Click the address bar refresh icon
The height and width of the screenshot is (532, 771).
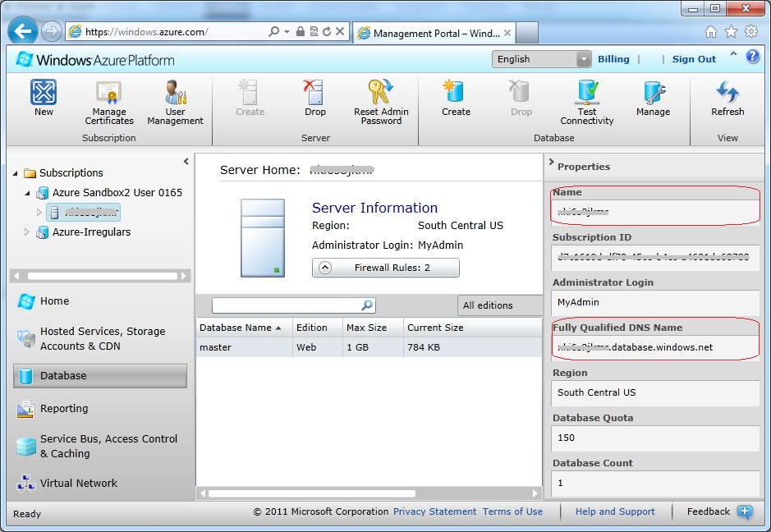coord(327,32)
